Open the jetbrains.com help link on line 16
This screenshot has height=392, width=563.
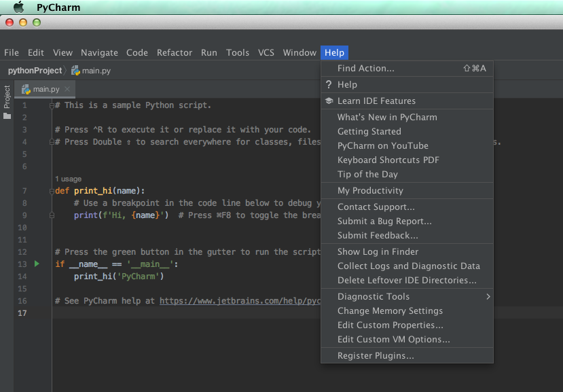240,301
